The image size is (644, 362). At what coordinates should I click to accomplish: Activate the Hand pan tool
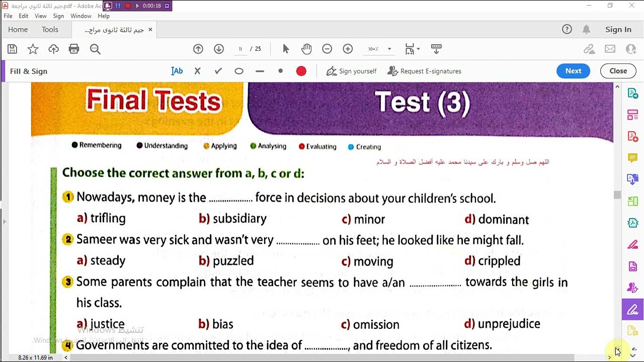(306, 49)
